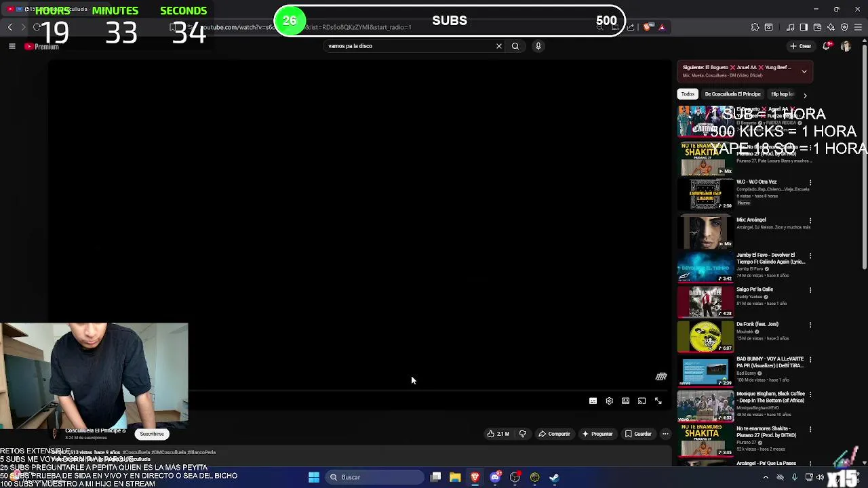Open Brave Leo AI sparkle icon
The image size is (868, 488).
[831, 27]
